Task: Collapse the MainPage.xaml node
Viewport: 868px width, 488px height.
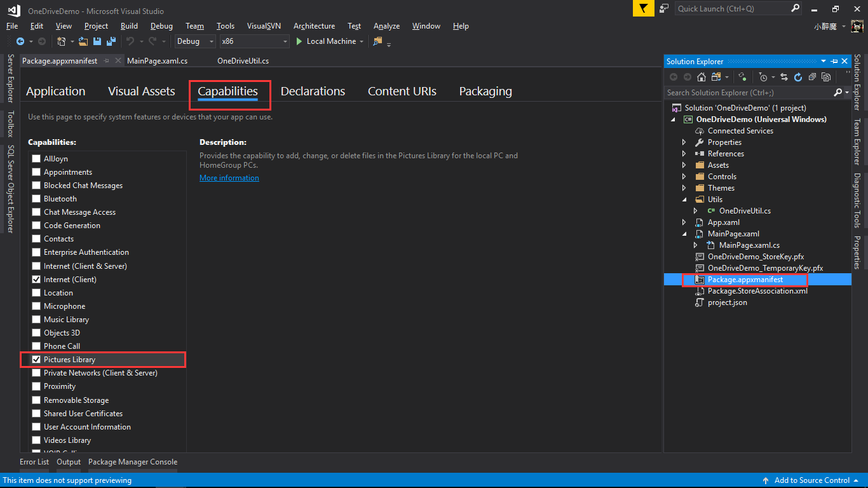Action: click(x=684, y=234)
